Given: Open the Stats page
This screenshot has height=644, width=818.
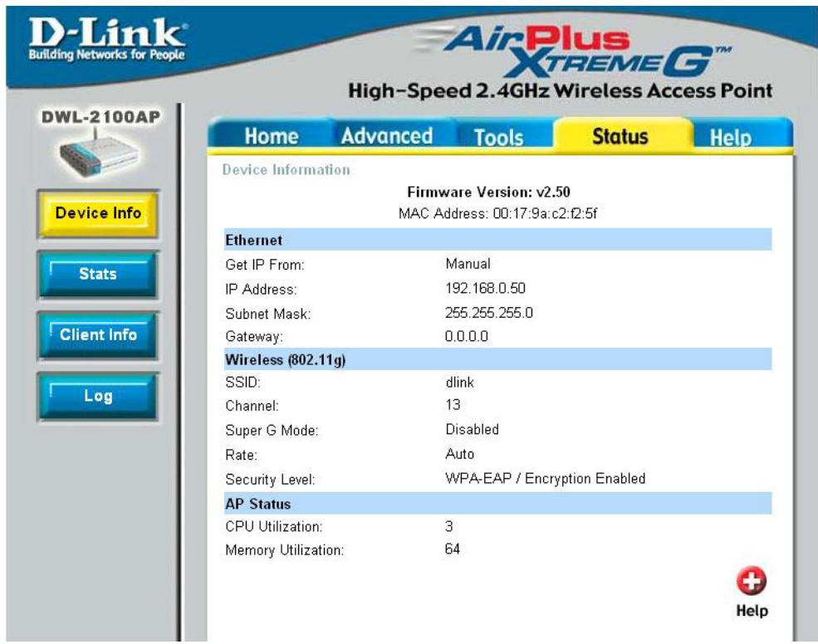Looking at the screenshot, I should pyautogui.click(x=98, y=275).
